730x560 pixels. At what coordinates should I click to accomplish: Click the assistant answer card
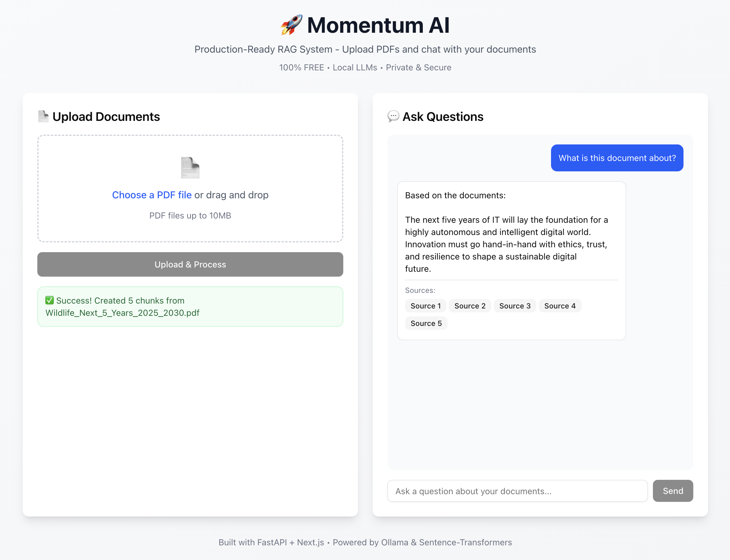tap(512, 260)
